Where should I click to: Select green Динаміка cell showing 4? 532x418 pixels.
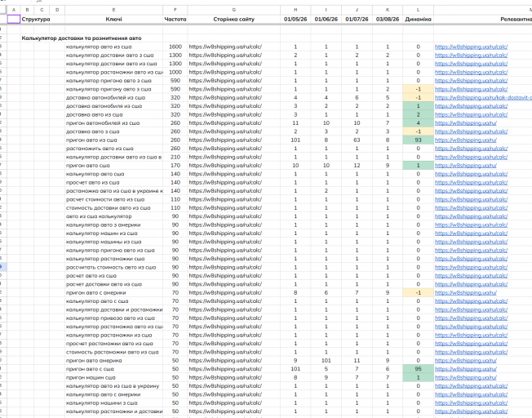[x=418, y=123]
